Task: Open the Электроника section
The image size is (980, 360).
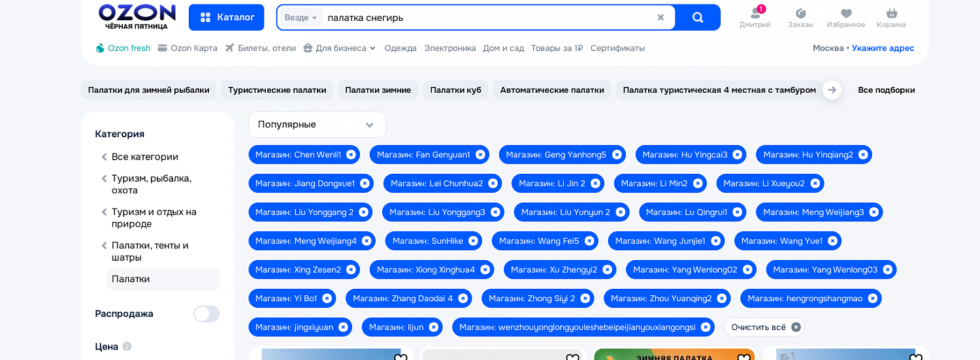Action: point(449,48)
